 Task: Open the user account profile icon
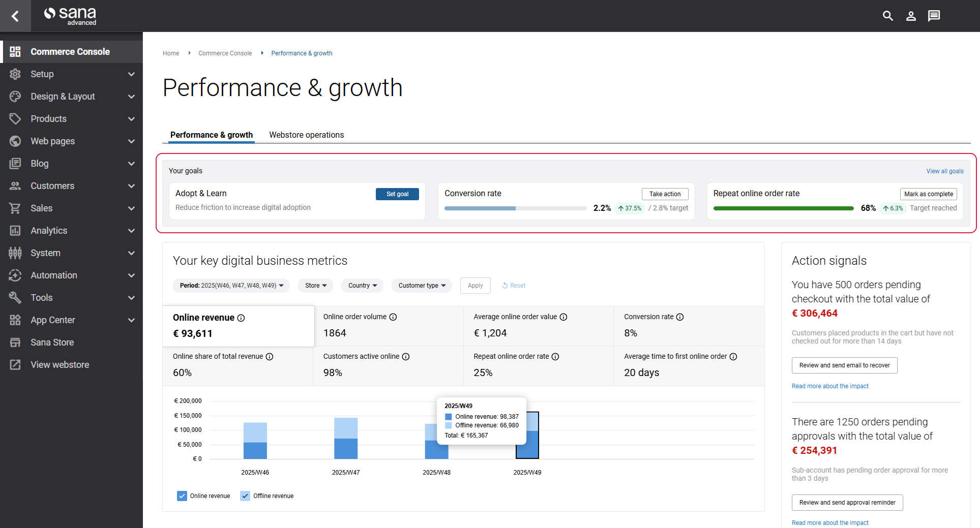[911, 16]
